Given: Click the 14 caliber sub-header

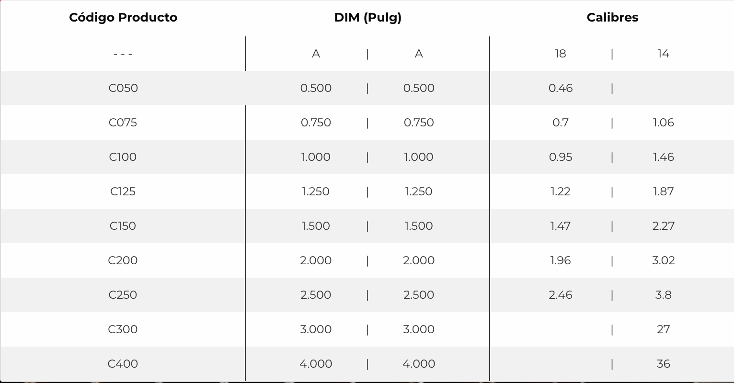Looking at the screenshot, I should tap(663, 53).
